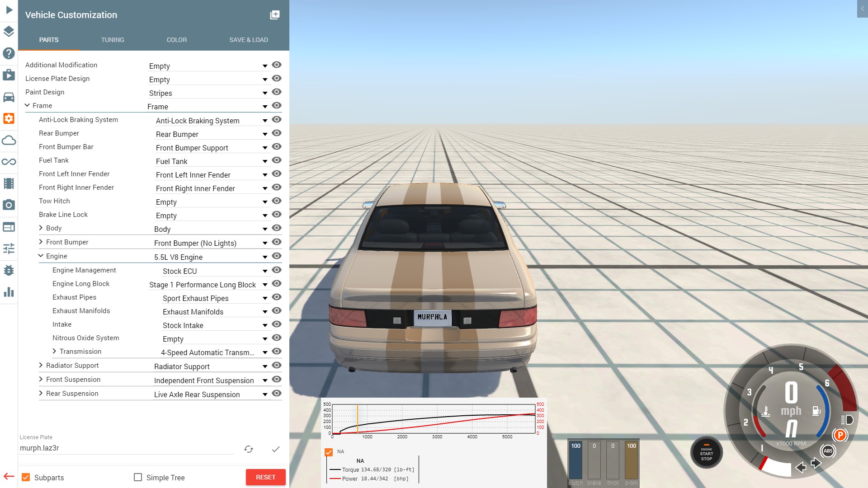This screenshot has width=868, height=488.
Task: Toggle visibility eye for Exhaust Pipes
Action: [277, 297]
